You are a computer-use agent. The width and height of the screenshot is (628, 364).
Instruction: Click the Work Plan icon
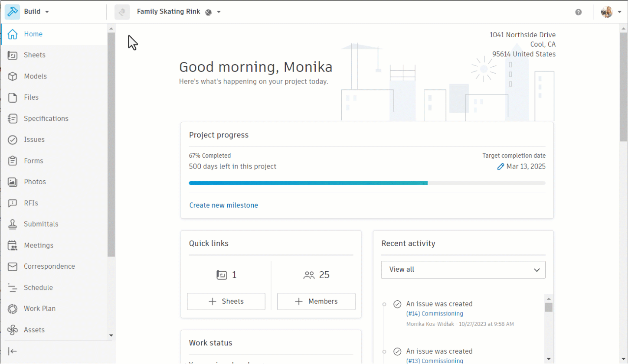pyautogui.click(x=13, y=309)
